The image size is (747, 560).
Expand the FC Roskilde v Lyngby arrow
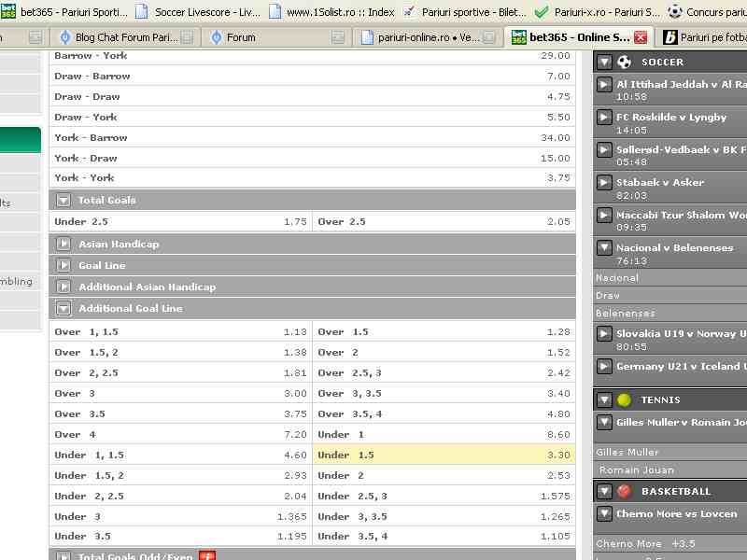(604, 118)
